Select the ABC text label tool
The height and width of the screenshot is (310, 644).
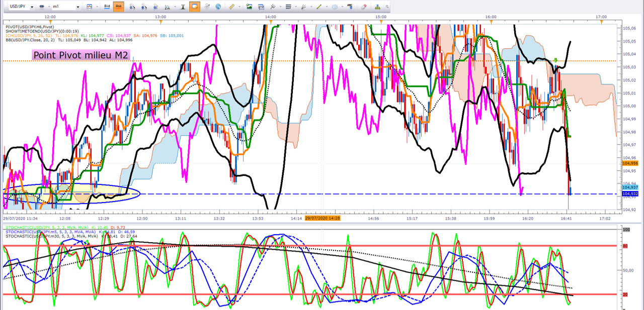pos(350,7)
